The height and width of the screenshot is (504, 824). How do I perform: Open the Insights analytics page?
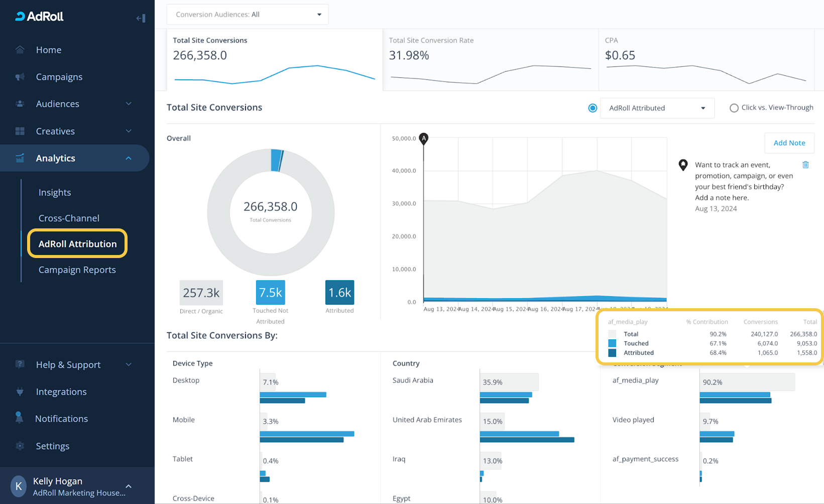55,192
